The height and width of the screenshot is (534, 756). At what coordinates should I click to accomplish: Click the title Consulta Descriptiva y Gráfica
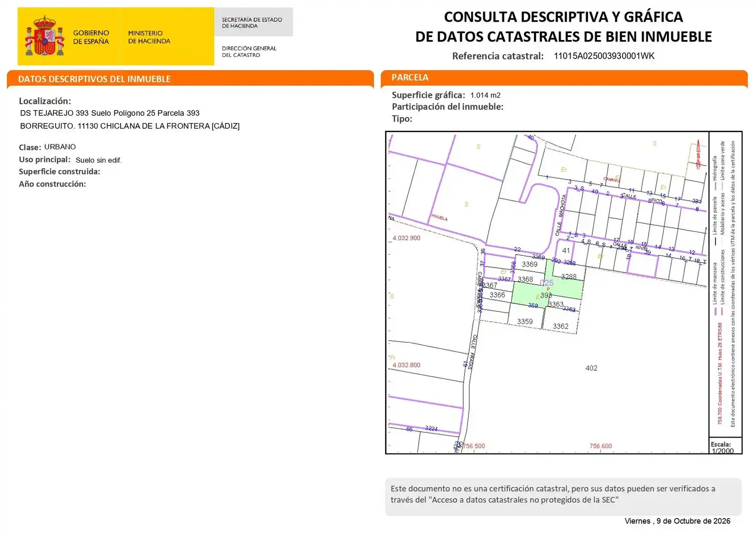coord(563,27)
